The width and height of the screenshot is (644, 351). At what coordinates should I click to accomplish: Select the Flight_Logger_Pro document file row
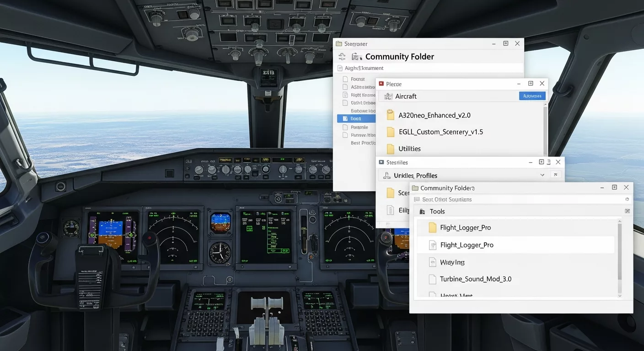(467, 245)
